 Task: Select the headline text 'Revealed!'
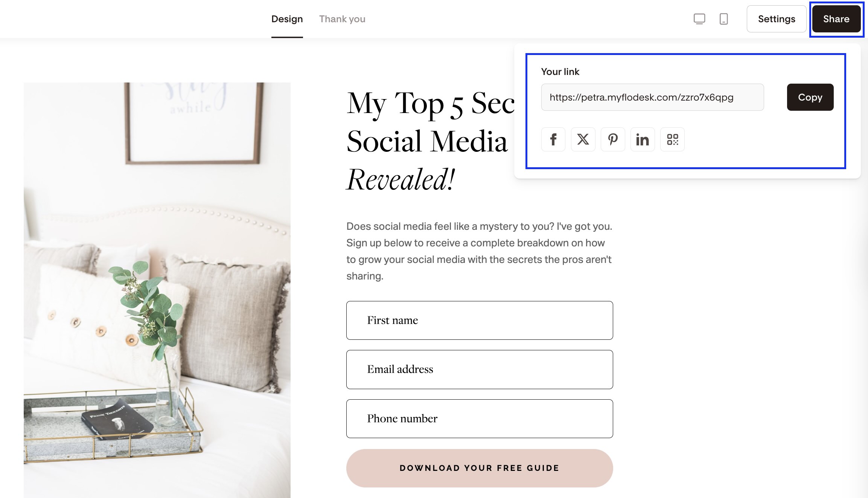pyautogui.click(x=400, y=179)
